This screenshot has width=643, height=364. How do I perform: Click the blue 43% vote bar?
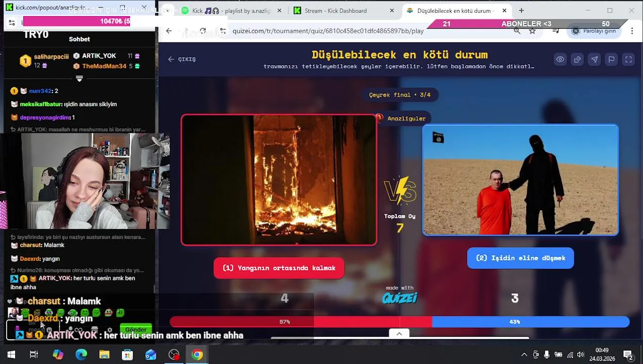click(x=531, y=322)
